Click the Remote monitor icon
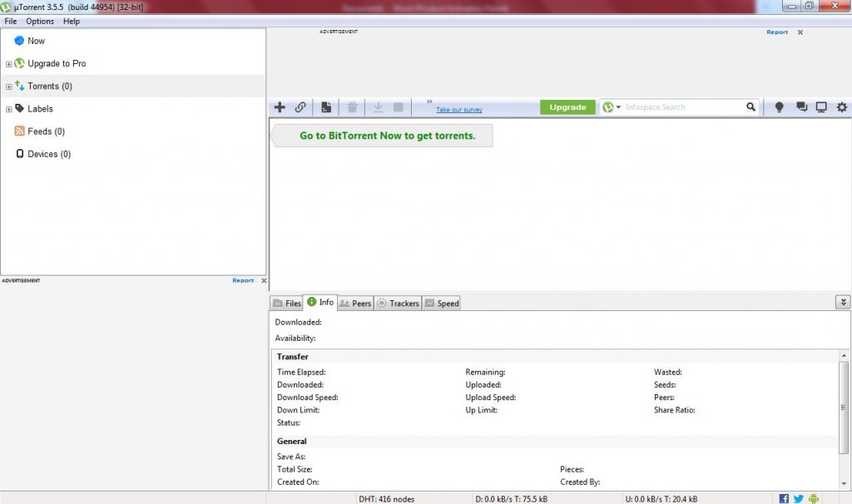Viewport: 852px width, 504px height. (x=821, y=107)
